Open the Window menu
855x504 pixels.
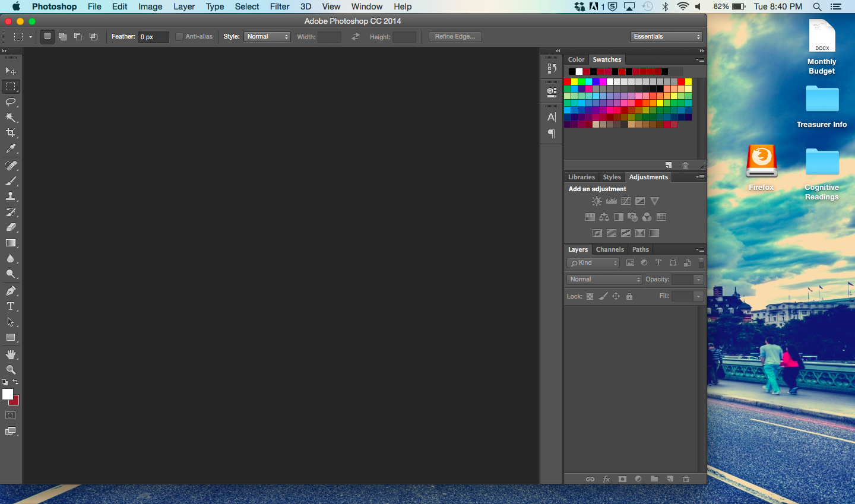[x=366, y=7]
